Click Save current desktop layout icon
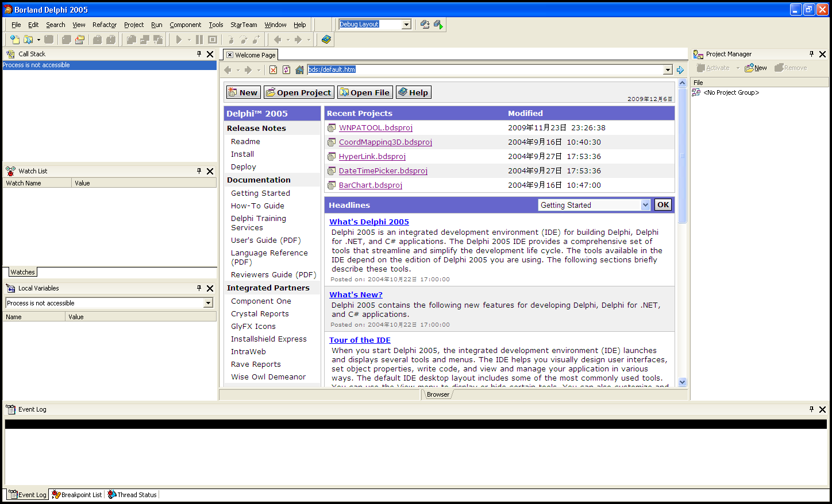832x504 pixels. 425,24
